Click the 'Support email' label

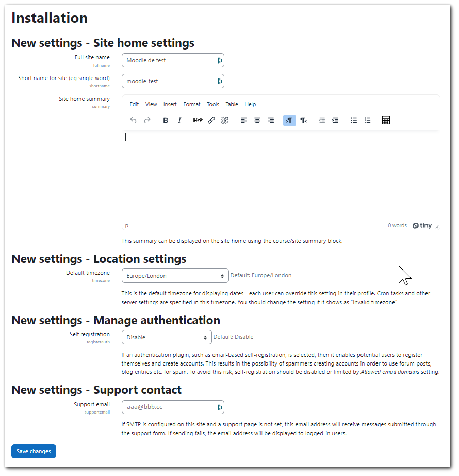tap(92, 404)
